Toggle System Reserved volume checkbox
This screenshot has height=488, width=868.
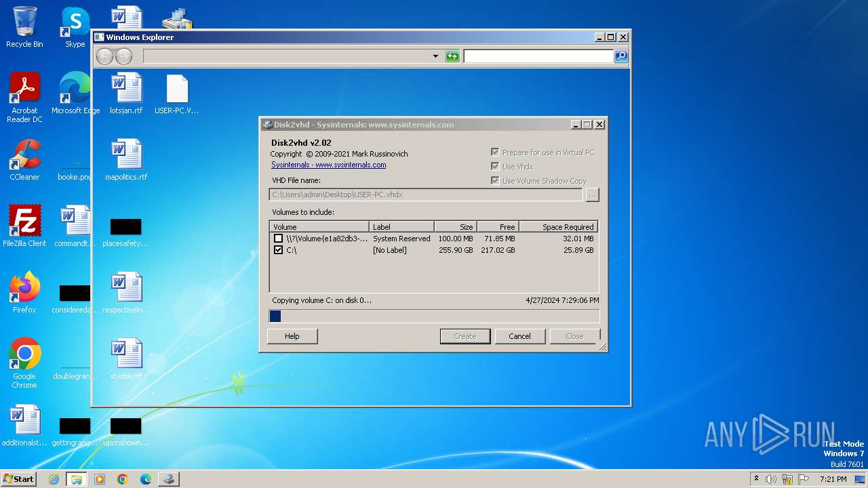278,239
